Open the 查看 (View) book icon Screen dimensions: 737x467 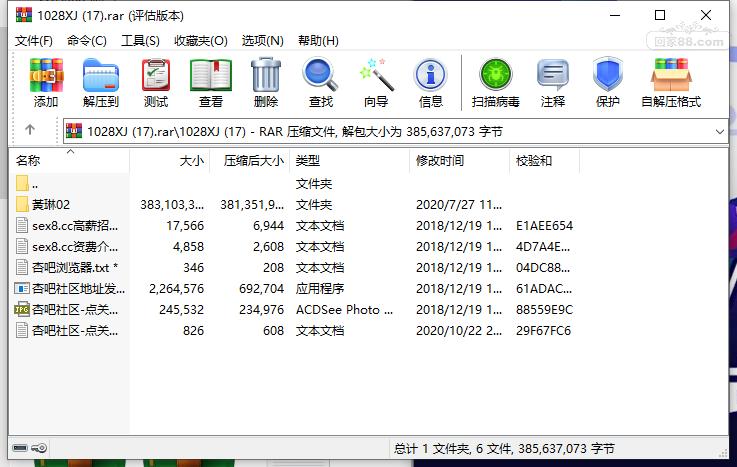coord(211,75)
